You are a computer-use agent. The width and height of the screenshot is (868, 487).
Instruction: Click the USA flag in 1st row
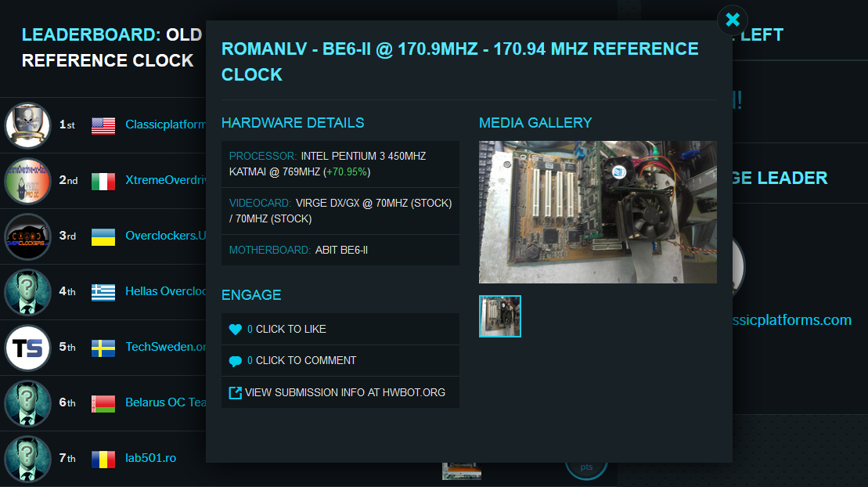coord(103,126)
